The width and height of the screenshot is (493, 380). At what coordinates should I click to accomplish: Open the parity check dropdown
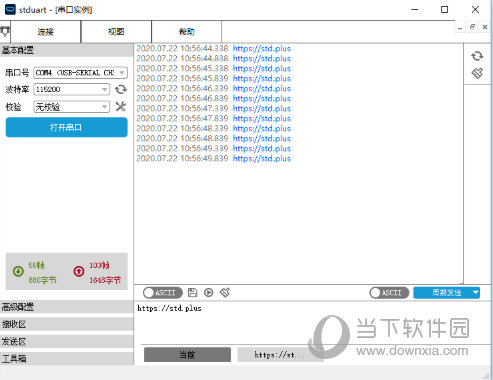click(x=72, y=107)
